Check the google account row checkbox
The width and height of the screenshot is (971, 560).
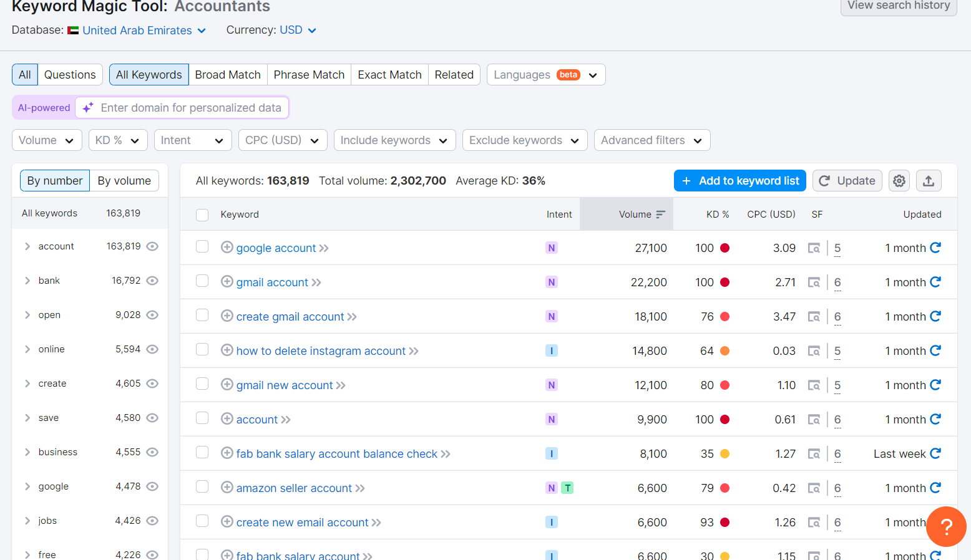202,246
